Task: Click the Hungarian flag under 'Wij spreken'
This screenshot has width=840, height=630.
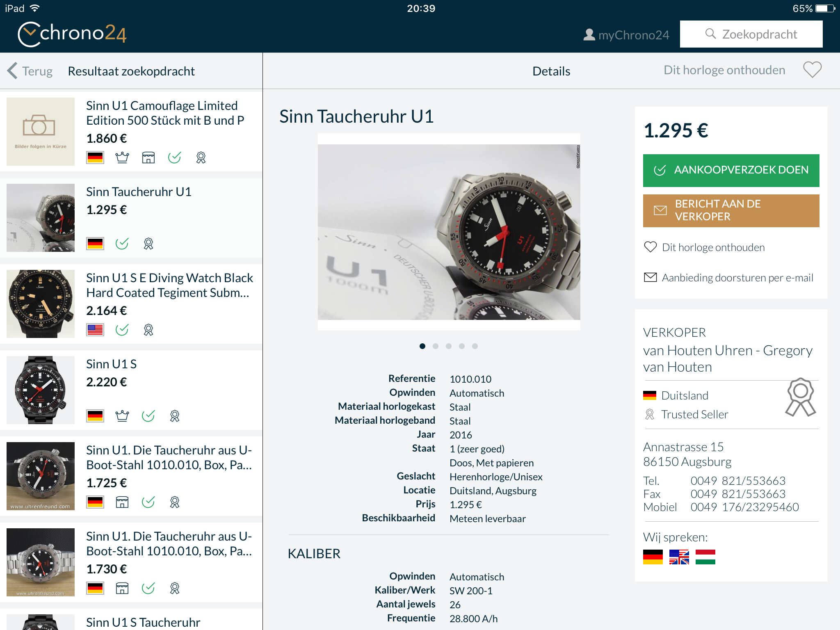Action: point(705,557)
